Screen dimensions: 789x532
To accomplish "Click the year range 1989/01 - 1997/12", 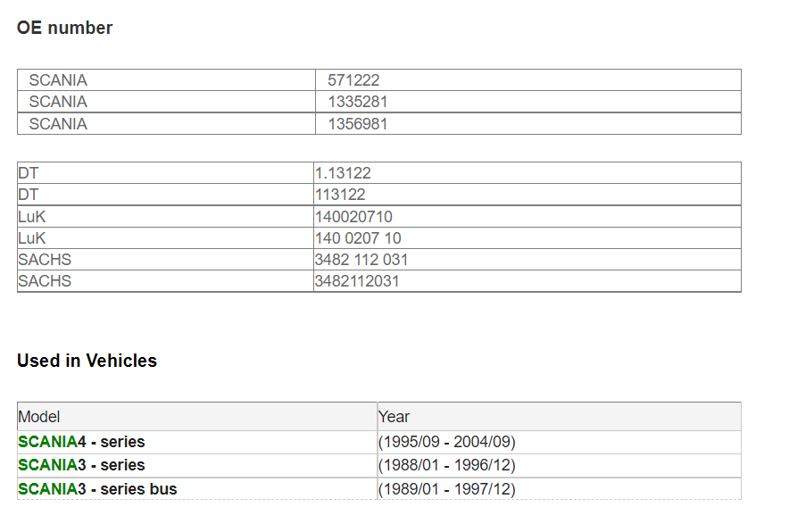I will 447,489.
